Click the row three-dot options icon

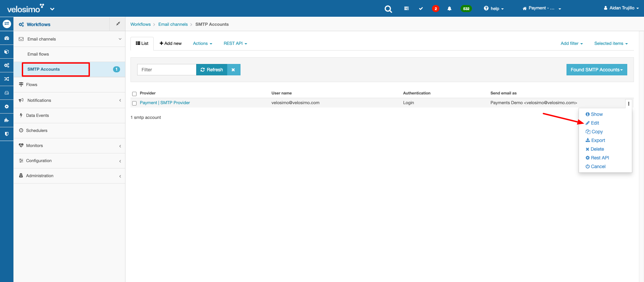click(629, 103)
